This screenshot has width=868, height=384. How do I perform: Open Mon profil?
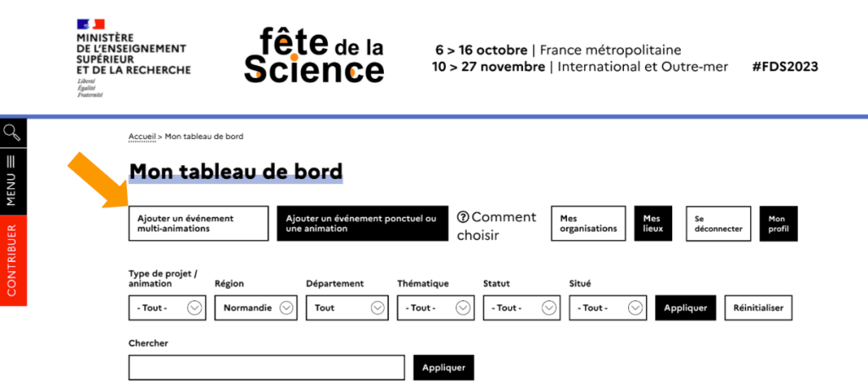[778, 224]
